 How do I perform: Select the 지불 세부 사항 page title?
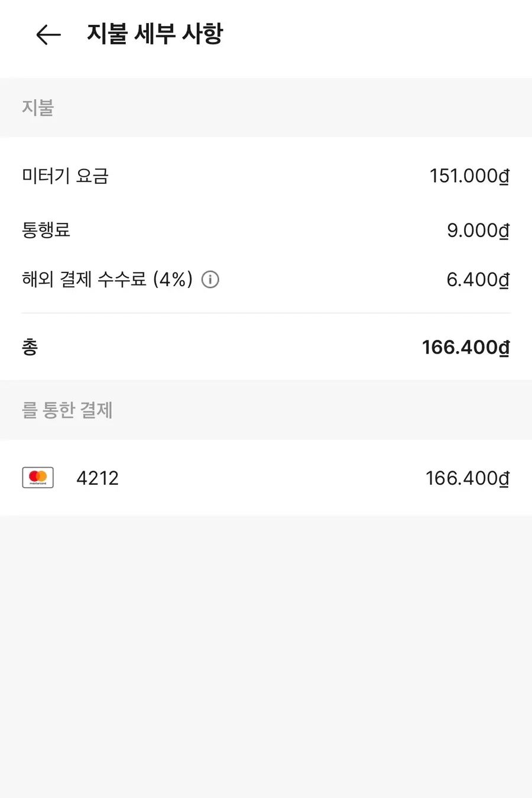click(x=155, y=34)
